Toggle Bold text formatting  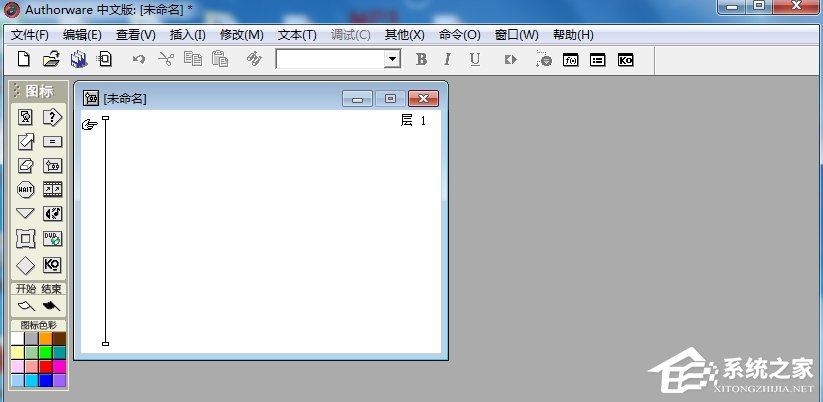click(421, 59)
